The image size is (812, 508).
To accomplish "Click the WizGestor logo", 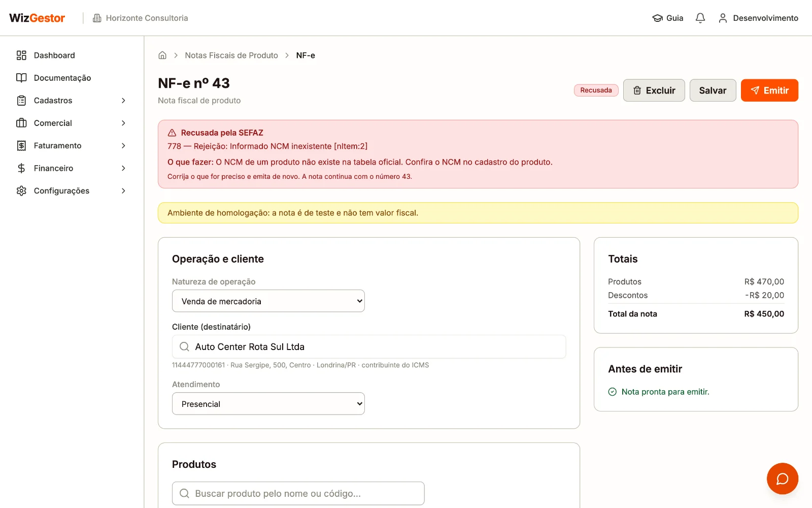I will pos(37,18).
